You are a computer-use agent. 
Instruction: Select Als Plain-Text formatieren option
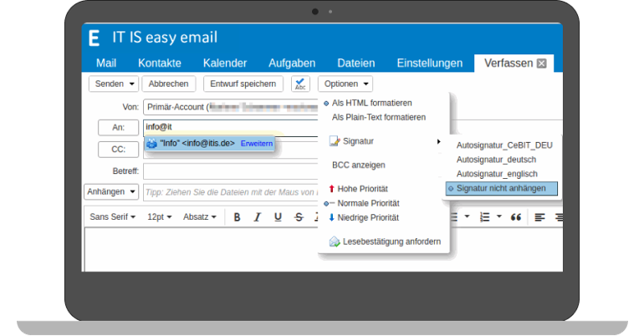(379, 117)
